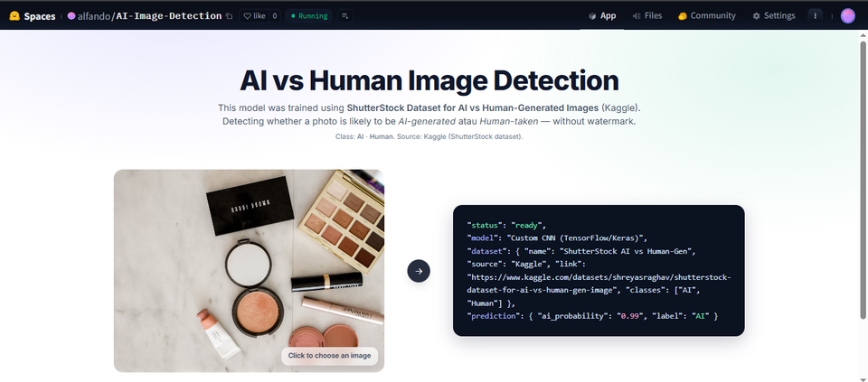Copy the Space name with the copy icon
Image resolution: width=868 pixels, height=382 pixels.
(229, 16)
